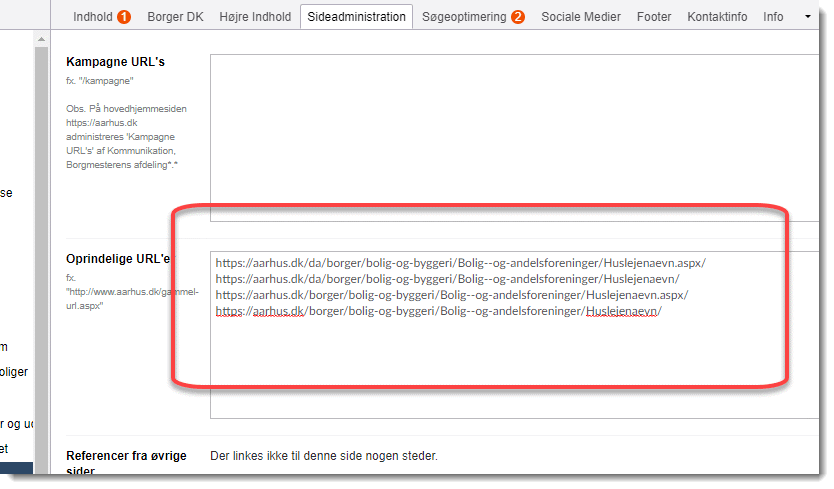Expand the tab overflow dropdown arrow

coord(808,17)
